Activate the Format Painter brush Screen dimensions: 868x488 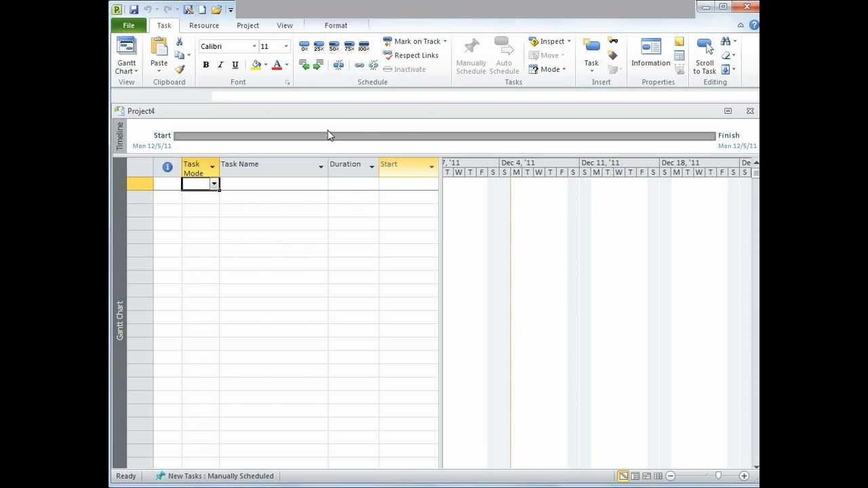point(180,69)
